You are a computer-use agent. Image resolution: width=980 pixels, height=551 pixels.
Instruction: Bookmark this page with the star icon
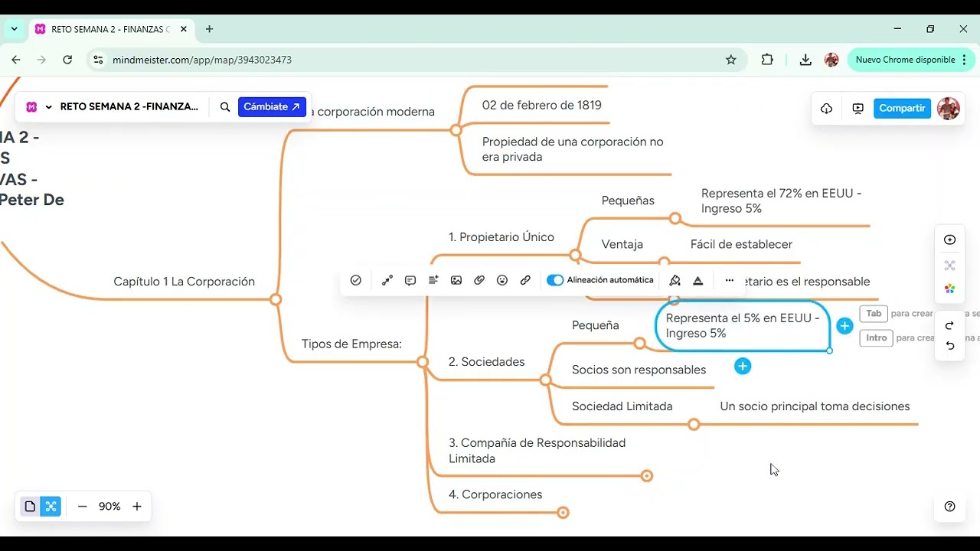click(731, 60)
